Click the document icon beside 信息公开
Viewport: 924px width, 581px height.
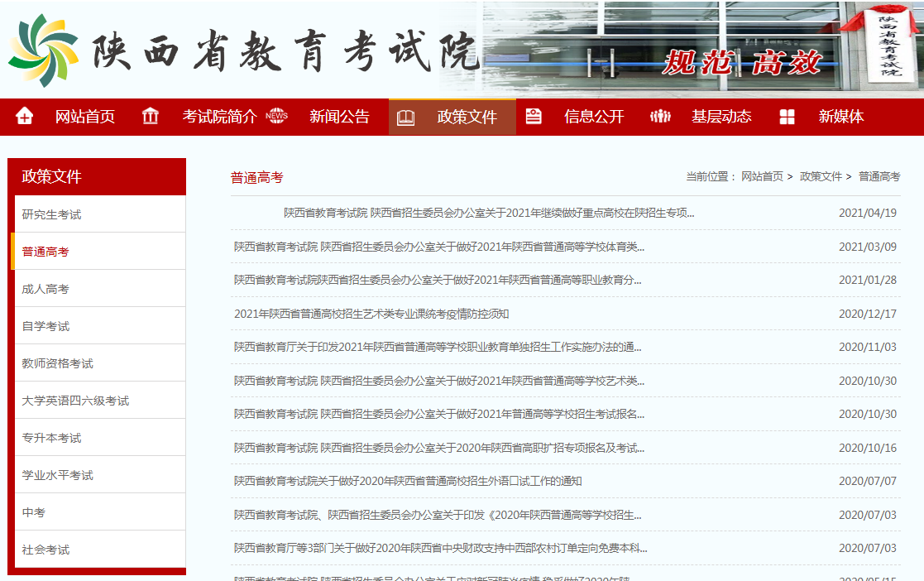[x=534, y=116]
